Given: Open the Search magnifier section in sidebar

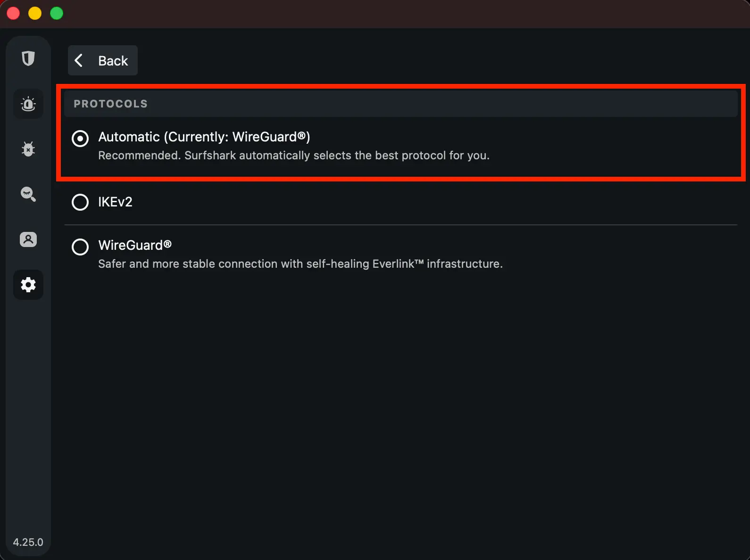Looking at the screenshot, I should [x=28, y=194].
